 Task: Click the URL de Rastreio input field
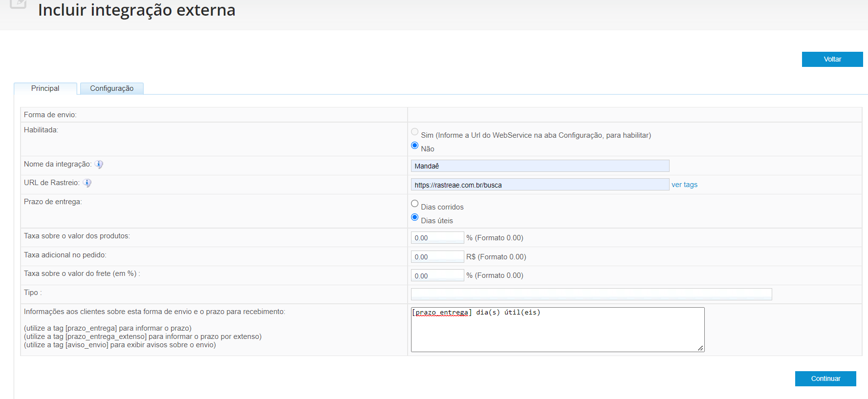tap(540, 185)
